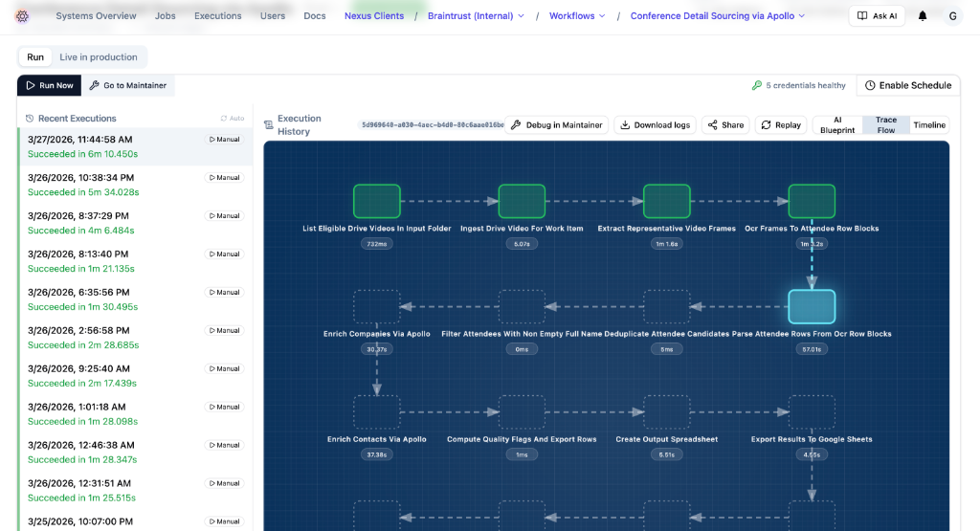Open execution from 3/26/2026, 8:13:40 PM
980x531 pixels.
136,261
